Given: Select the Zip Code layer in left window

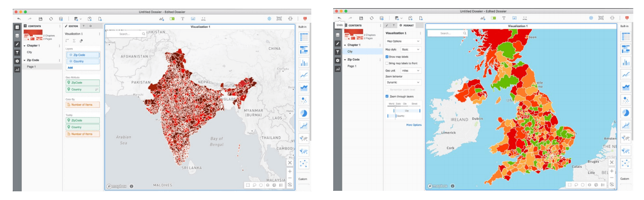Looking at the screenshot, I should click(x=83, y=55).
